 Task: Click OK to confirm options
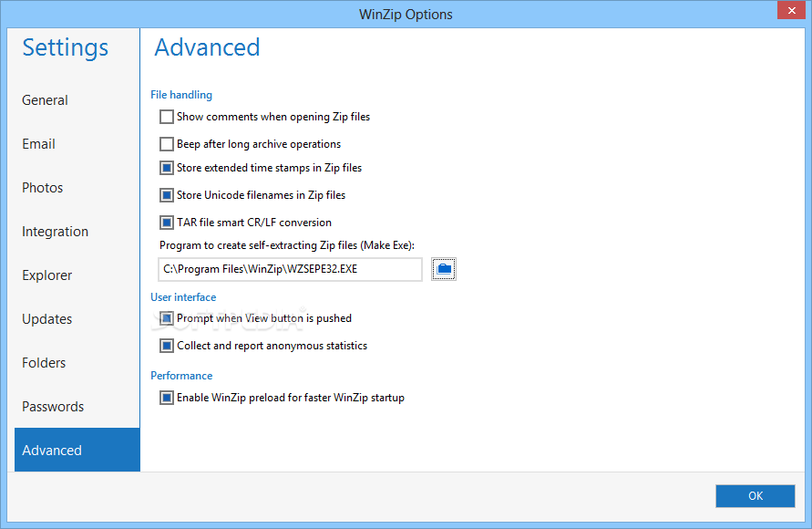(755, 496)
